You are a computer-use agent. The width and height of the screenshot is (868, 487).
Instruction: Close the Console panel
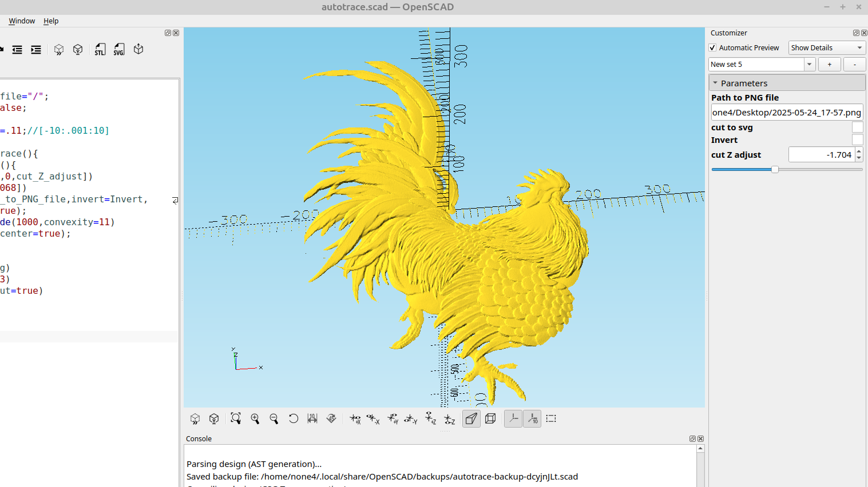(x=700, y=438)
